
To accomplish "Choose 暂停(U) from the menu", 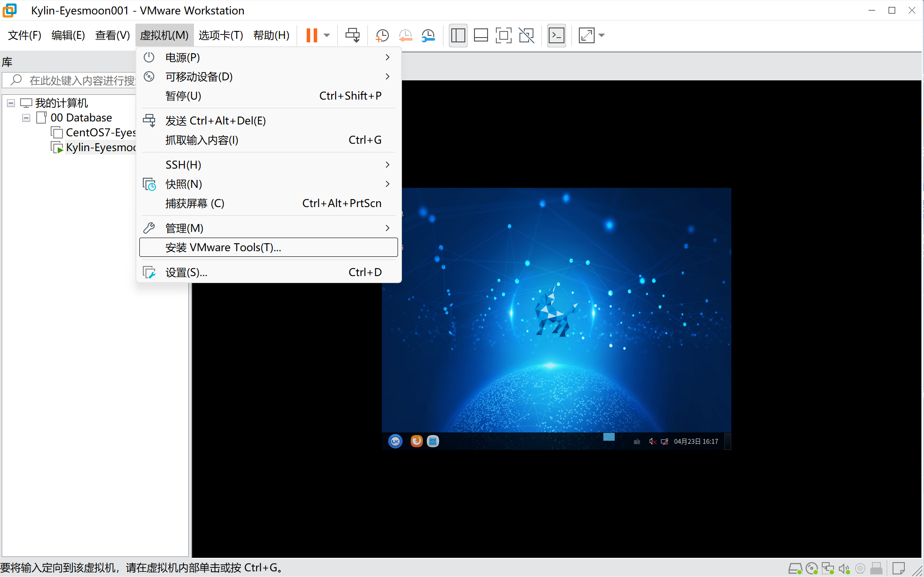I will tap(269, 96).
